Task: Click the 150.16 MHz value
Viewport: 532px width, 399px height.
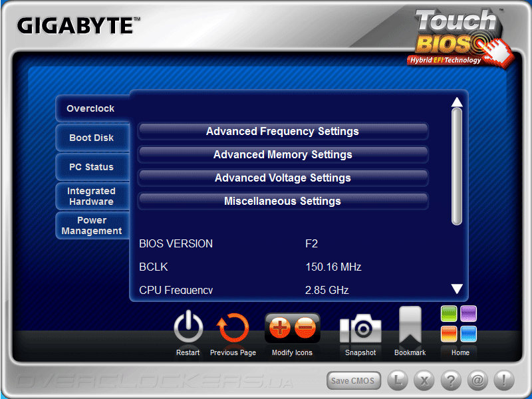Action: 333,267
